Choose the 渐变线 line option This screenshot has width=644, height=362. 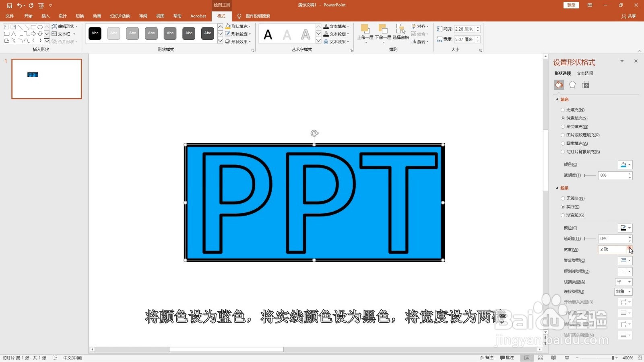(563, 215)
